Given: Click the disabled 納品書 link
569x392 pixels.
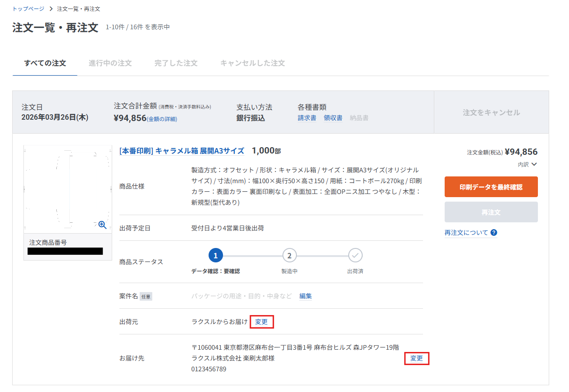Looking at the screenshot, I should coord(359,118).
